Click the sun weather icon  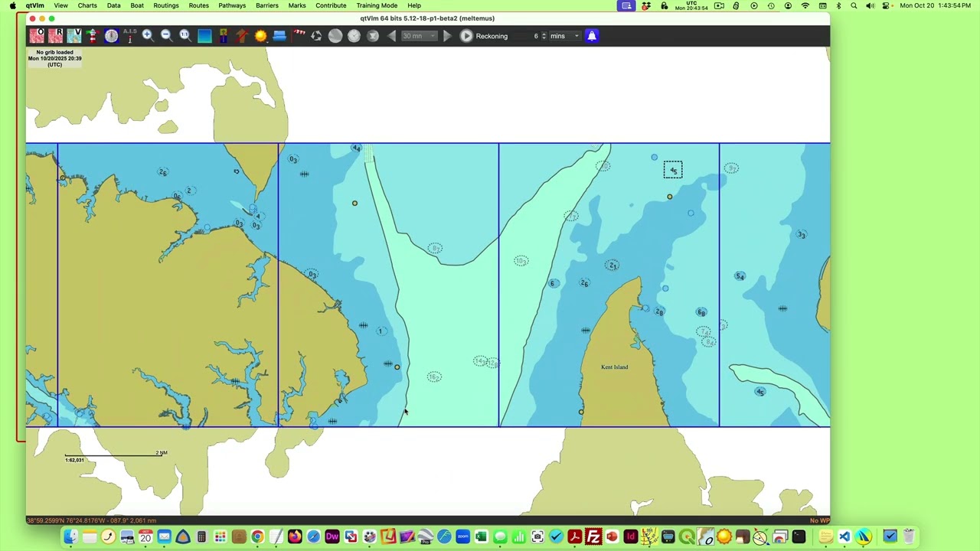(x=260, y=35)
